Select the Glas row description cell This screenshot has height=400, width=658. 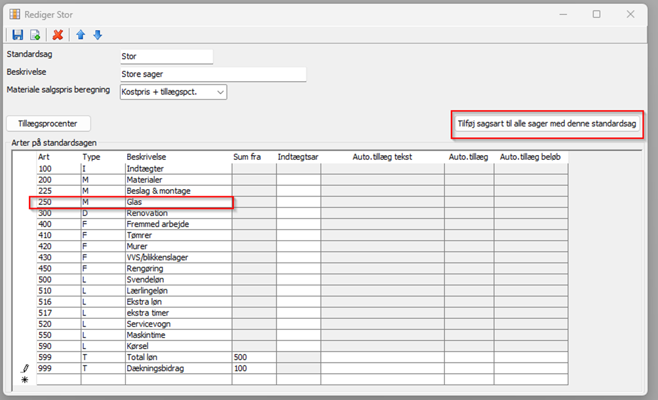click(177, 202)
